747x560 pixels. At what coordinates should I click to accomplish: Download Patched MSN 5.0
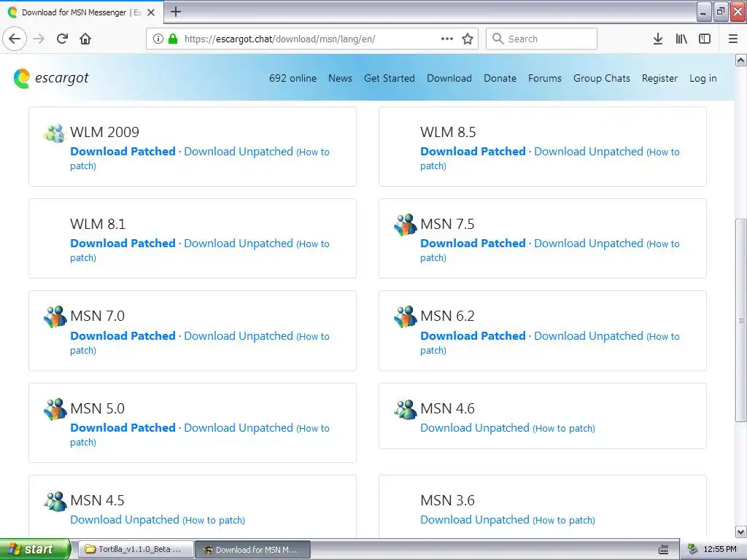pyautogui.click(x=123, y=427)
